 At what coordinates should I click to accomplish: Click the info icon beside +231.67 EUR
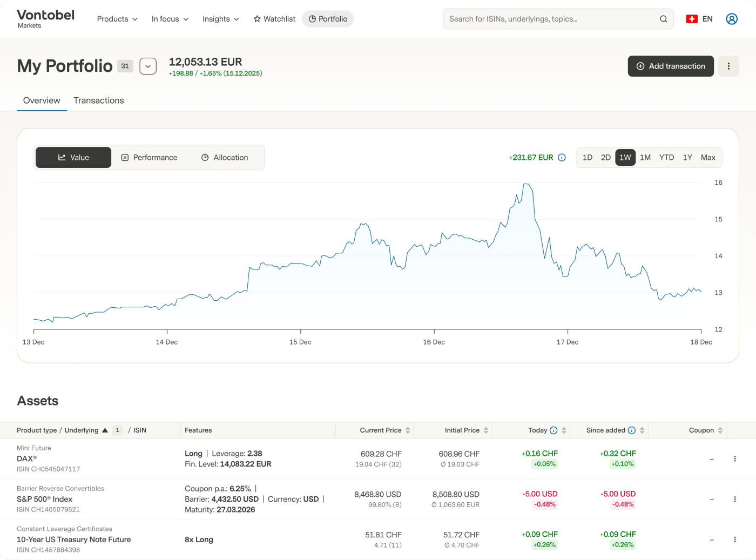click(x=562, y=158)
